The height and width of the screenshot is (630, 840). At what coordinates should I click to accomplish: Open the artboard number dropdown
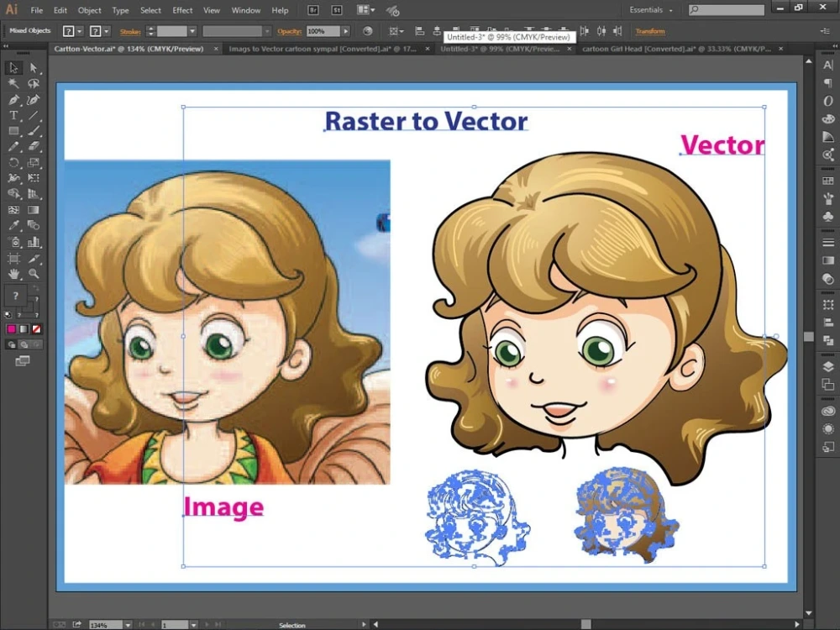click(193, 625)
